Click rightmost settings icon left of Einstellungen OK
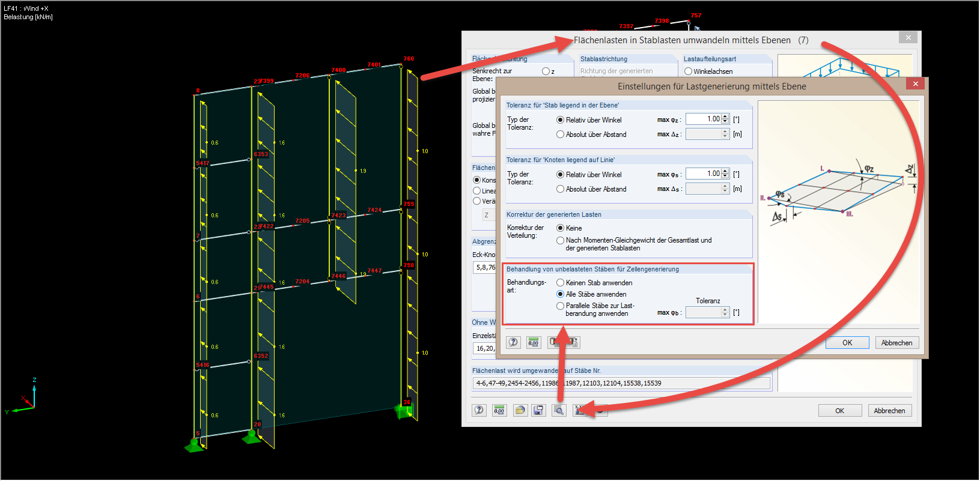980x481 pixels. coord(573,342)
